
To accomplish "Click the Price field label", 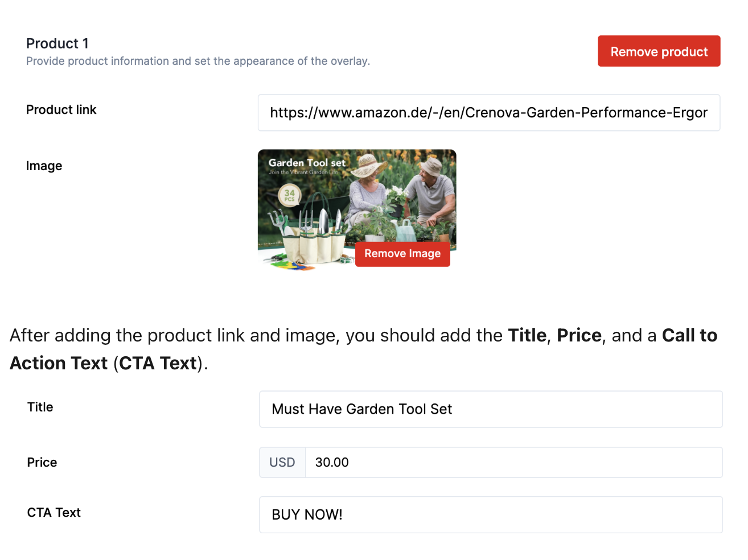I will [x=42, y=462].
